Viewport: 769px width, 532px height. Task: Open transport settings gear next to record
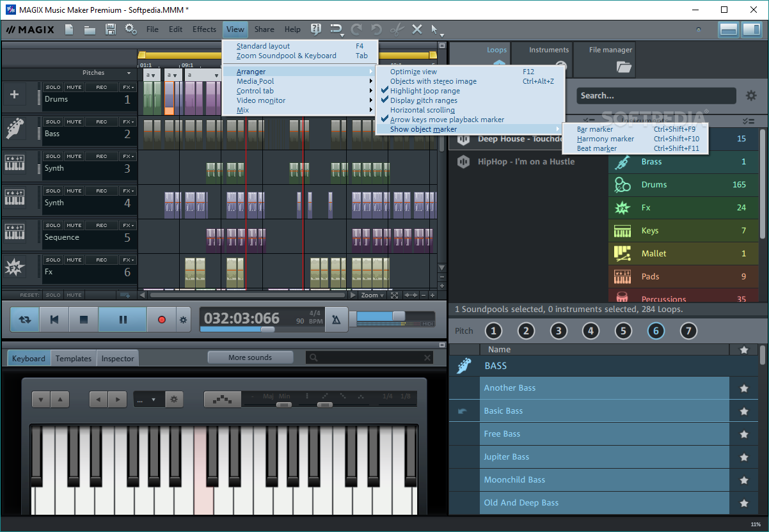(x=183, y=319)
